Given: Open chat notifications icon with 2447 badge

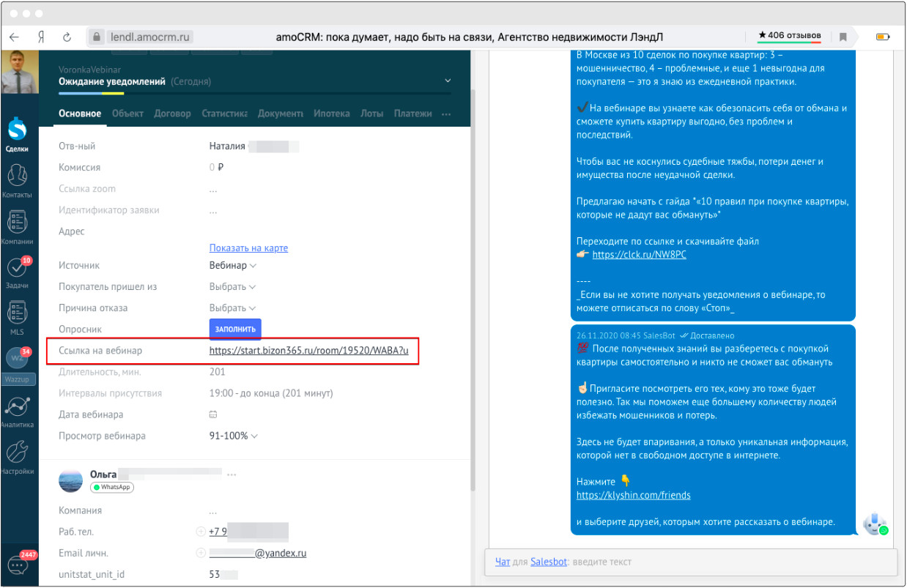Looking at the screenshot, I should 19,563.
